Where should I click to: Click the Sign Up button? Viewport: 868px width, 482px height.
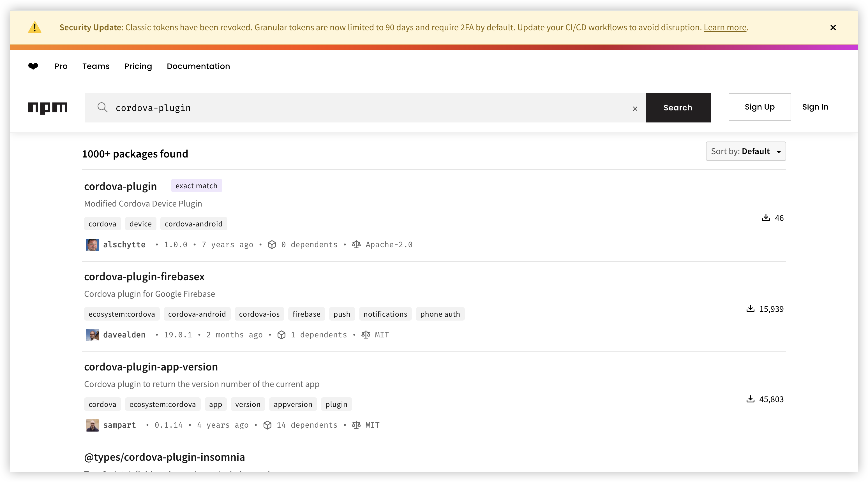[x=759, y=107]
